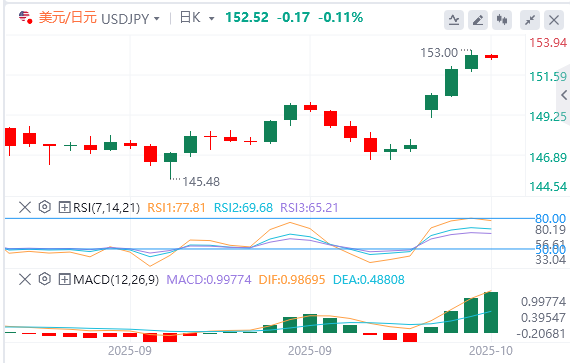Open the indicator line chart icon
This screenshot has height=363, width=570.
point(454,20)
